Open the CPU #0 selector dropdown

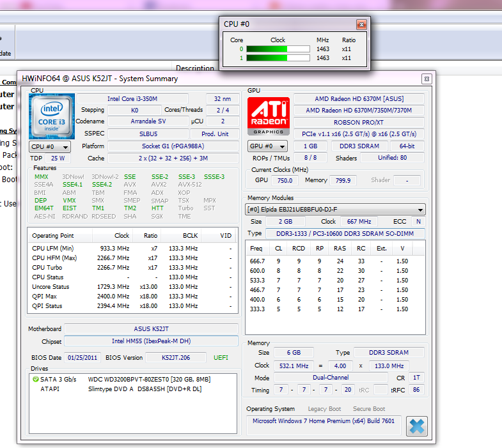click(50, 147)
